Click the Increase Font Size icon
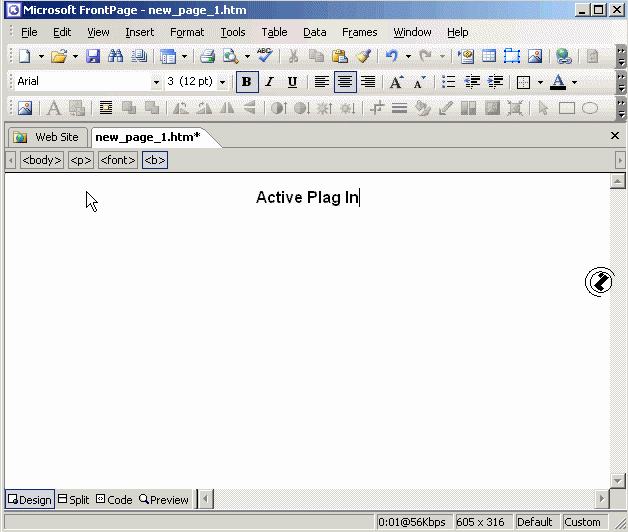Viewport: 628px width, 532px height. coord(397,82)
